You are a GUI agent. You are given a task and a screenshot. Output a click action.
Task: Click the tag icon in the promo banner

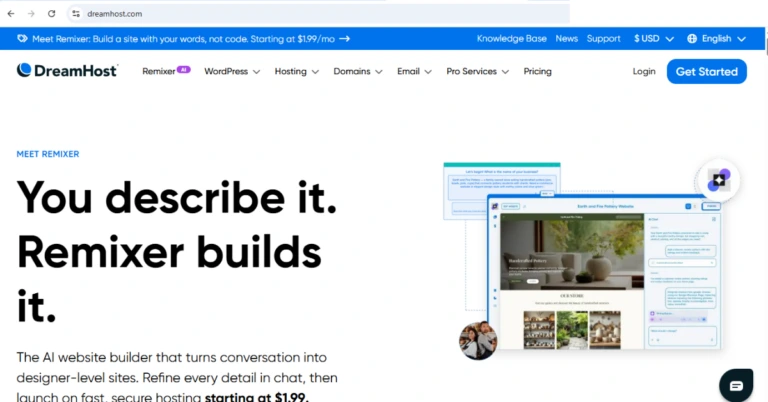click(22, 39)
